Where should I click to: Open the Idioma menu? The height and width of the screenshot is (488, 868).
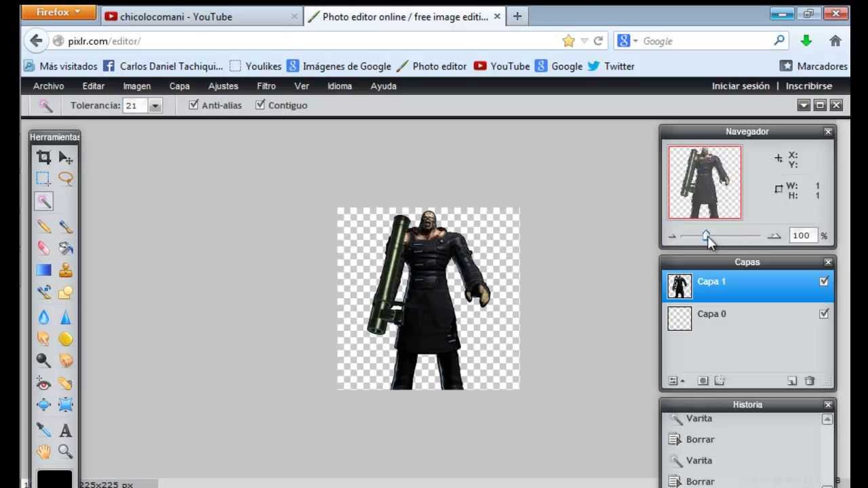[x=340, y=86]
